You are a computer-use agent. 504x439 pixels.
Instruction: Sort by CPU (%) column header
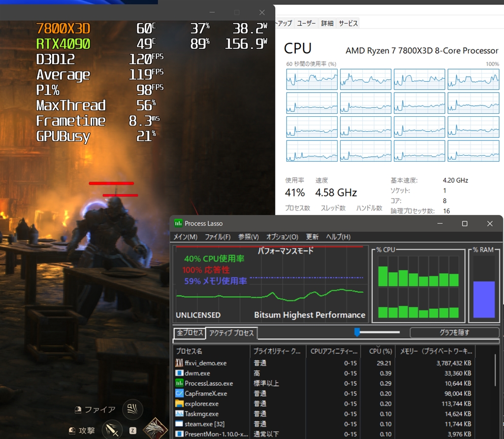coord(378,351)
